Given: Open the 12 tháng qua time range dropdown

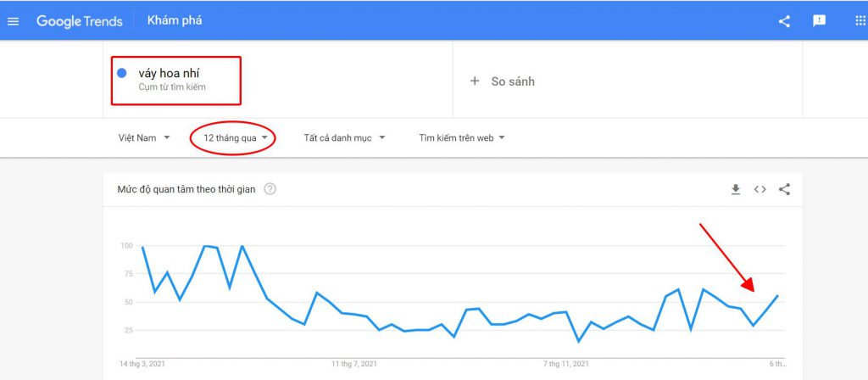Looking at the screenshot, I should (236, 138).
